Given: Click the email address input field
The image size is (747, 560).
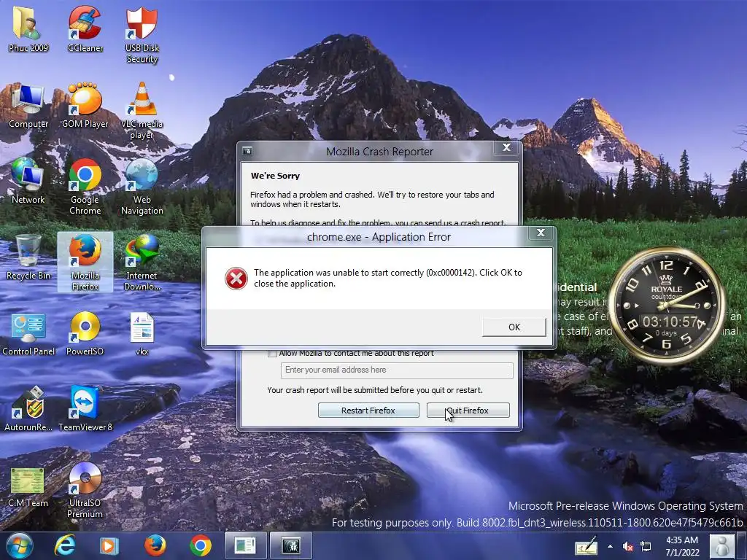Looking at the screenshot, I should (397, 370).
